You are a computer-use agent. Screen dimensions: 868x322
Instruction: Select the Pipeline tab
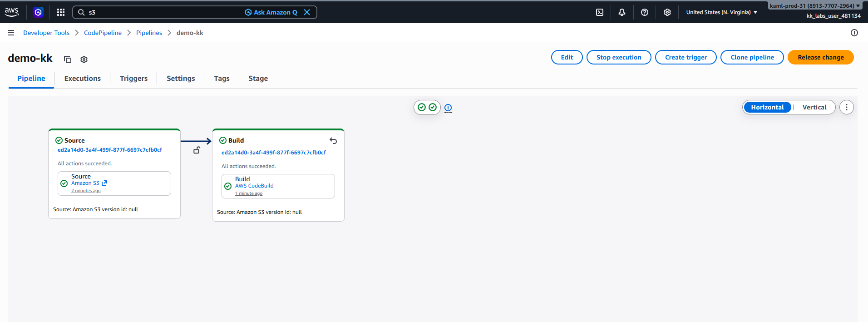[x=31, y=79]
